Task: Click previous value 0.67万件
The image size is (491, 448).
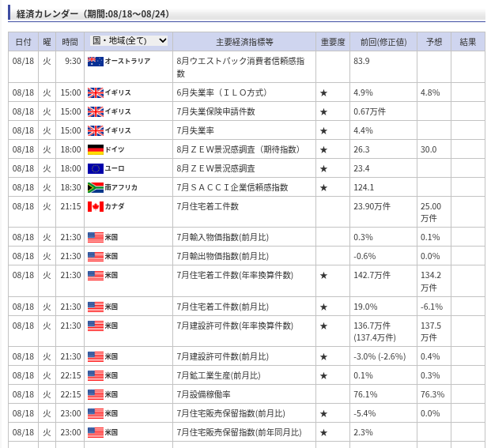Action: (x=369, y=111)
